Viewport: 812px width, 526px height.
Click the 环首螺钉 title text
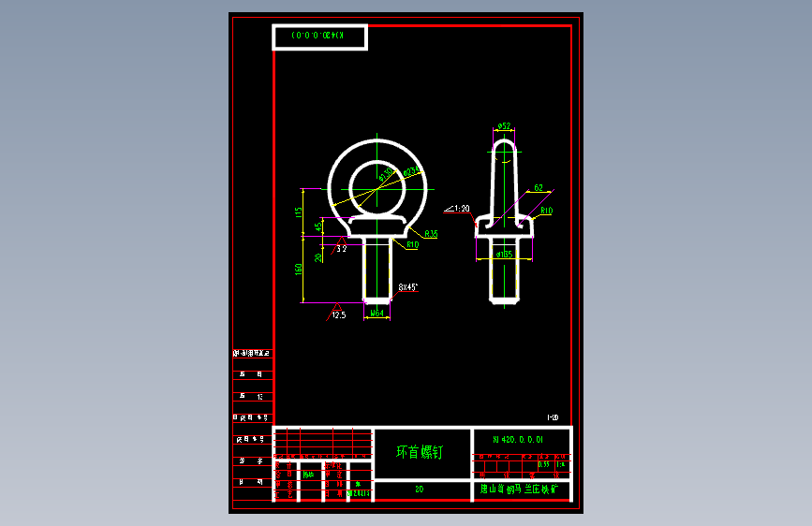pyautogui.click(x=420, y=452)
